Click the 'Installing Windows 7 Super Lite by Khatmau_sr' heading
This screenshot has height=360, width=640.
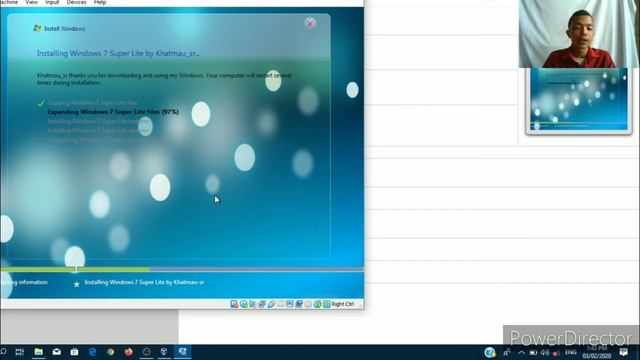[x=118, y=53]
